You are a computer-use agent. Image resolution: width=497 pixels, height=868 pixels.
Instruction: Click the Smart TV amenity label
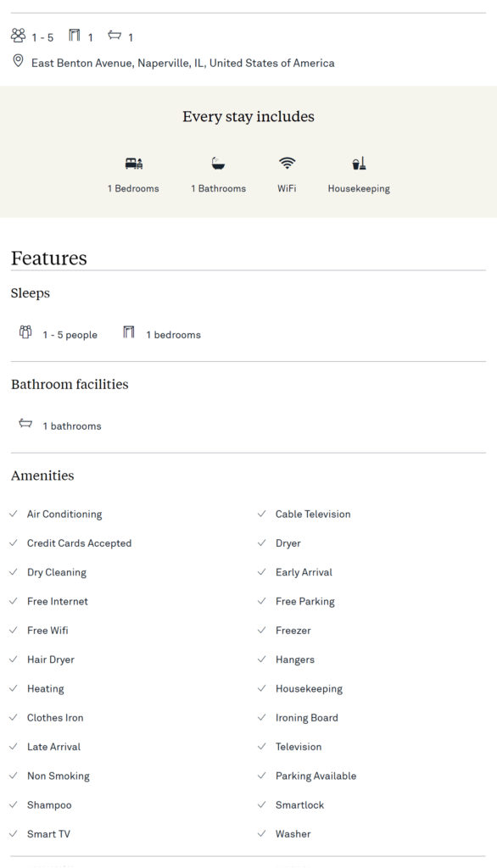coord(48,834)
